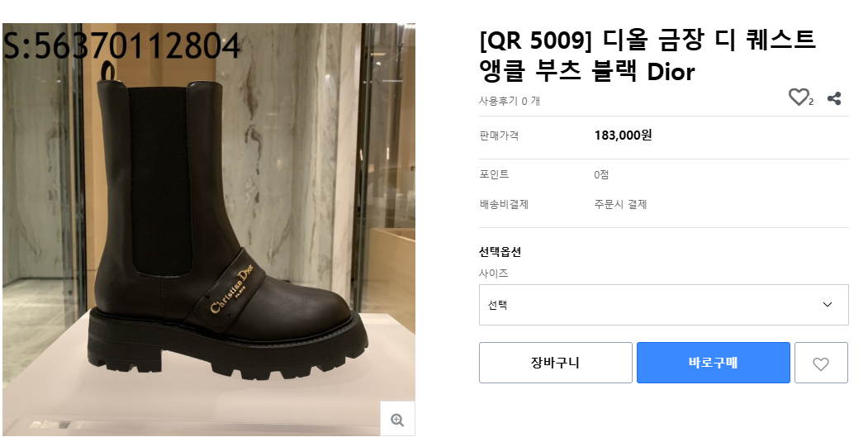
Task: Click the product title with QR 5009
Action: [x=647, y=55]
